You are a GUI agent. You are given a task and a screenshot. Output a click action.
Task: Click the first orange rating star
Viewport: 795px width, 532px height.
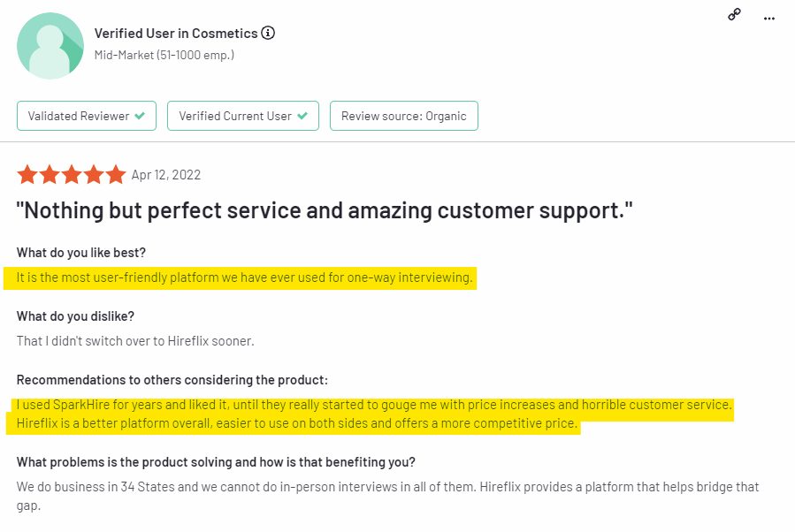pos(27,175)
